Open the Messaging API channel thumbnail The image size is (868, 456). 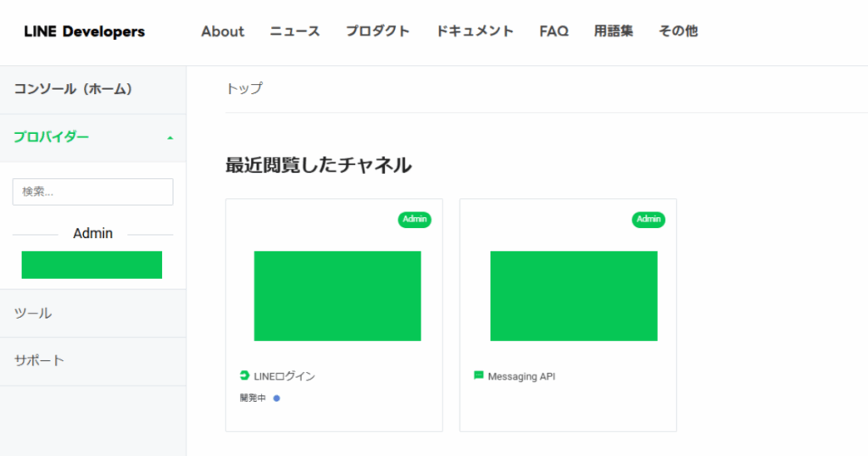pos(574,296)
